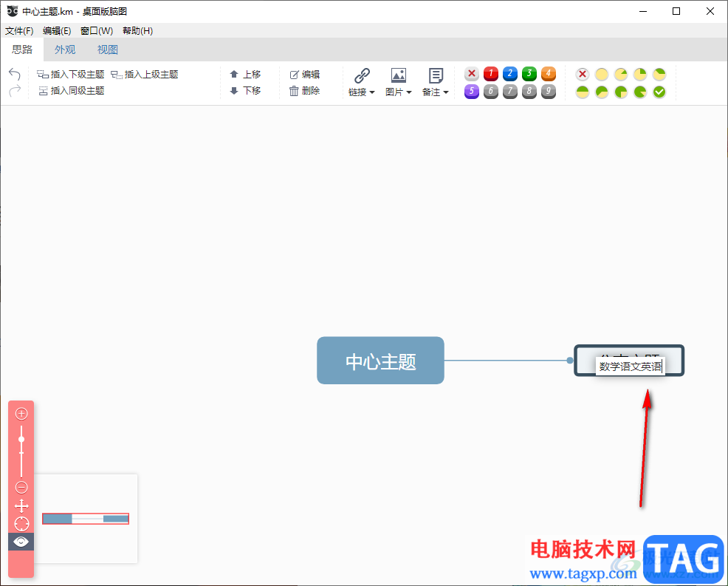This screenshot has height=586, width=728.
Task: Insert a parent topic (插入上级主题)
Action: tap(145, 75)
